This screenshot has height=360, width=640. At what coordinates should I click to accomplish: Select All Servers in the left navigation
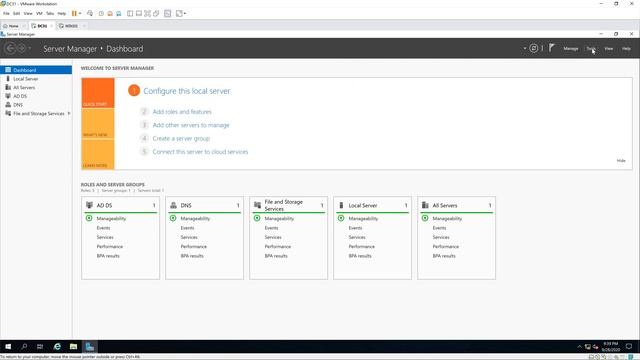[x=36, y=87]
